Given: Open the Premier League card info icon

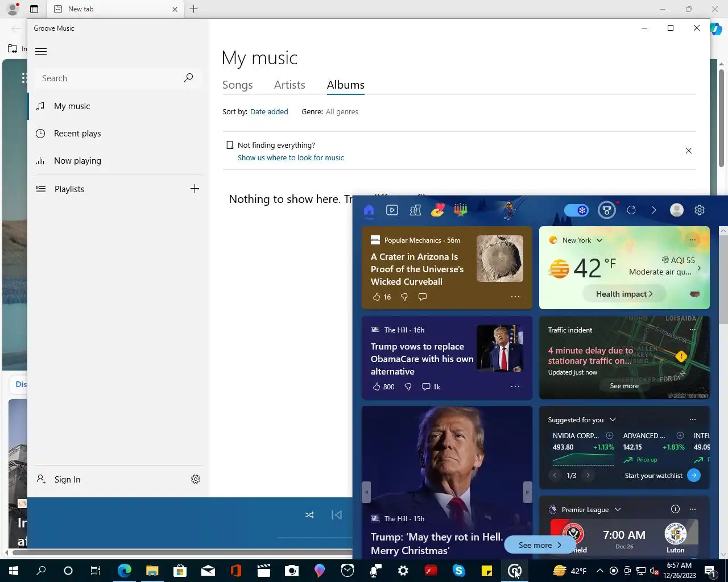Looking at the screenshot, I should [675, 509].
